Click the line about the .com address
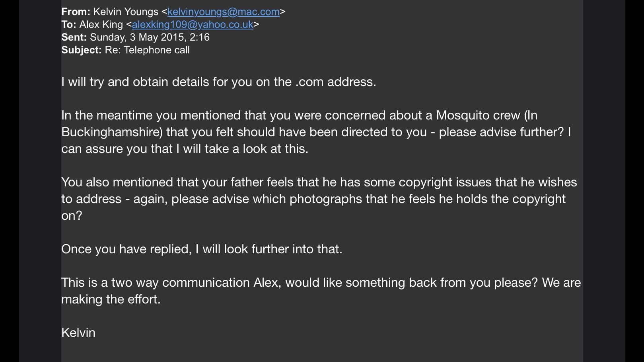Image resolution: width=644 pixels, height=362 pixels. pos(218,82)
